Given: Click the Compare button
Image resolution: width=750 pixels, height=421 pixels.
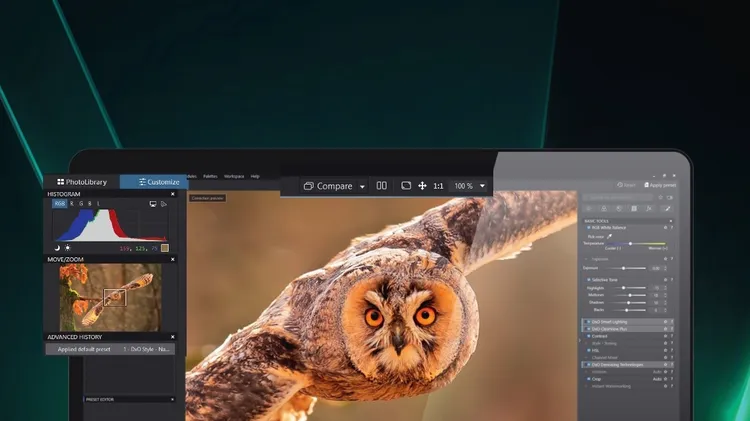Looking at the screenshot, I should (327, 186).
